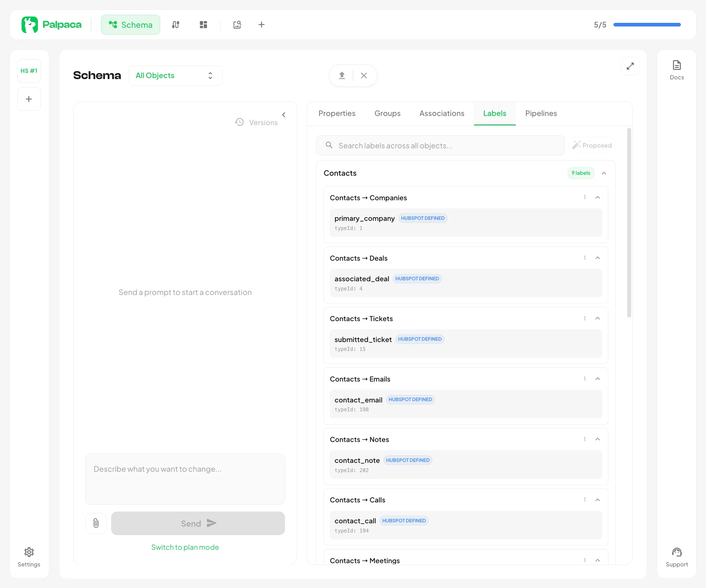Viewport: 706px width, 588px height.
Task: Open the image report icon in top bar
Action: 237,24
